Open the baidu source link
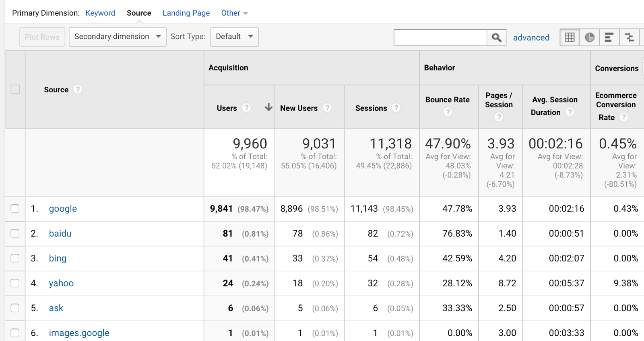Viewport: 644px width, 341px height. pyautogui.click(x=60, y=233)
